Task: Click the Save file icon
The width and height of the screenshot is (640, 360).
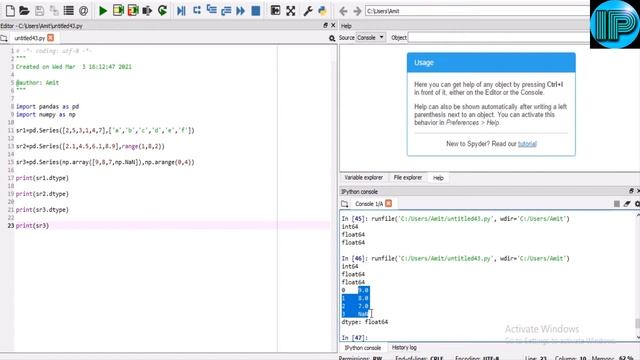Action: click(39, 11)
